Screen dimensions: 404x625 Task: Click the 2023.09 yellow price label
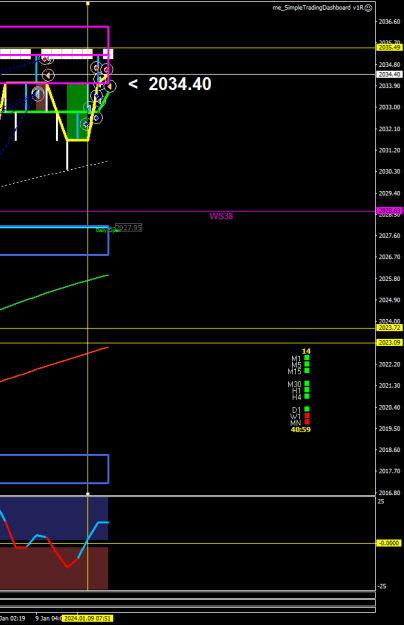pyautogui.click(x=389, y=342)
